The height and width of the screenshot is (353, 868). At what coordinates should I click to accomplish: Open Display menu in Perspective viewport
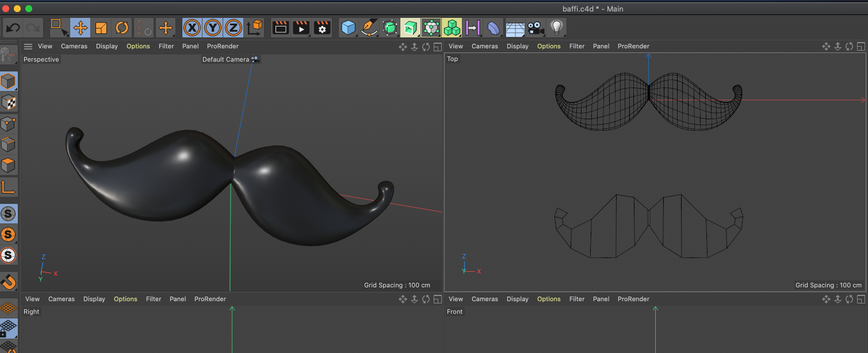[x=107, y=46]
